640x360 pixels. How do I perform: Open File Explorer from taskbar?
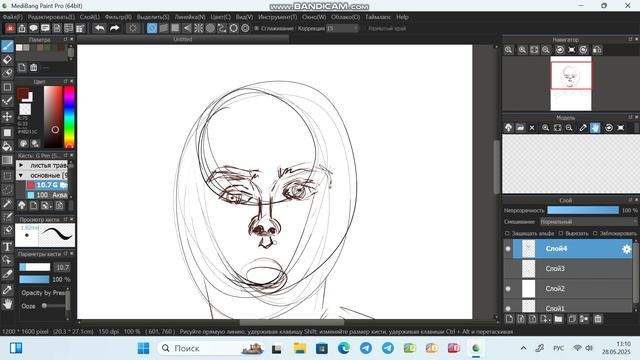[300, 348]
